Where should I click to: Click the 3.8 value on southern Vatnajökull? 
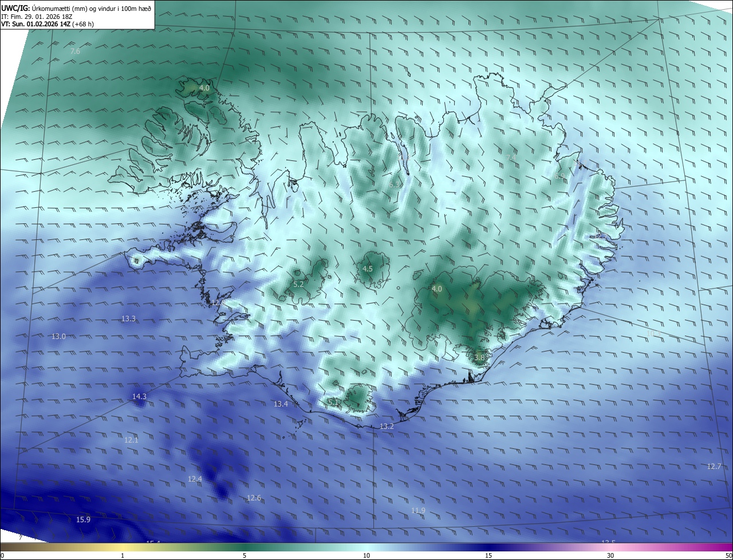point(479,357)
